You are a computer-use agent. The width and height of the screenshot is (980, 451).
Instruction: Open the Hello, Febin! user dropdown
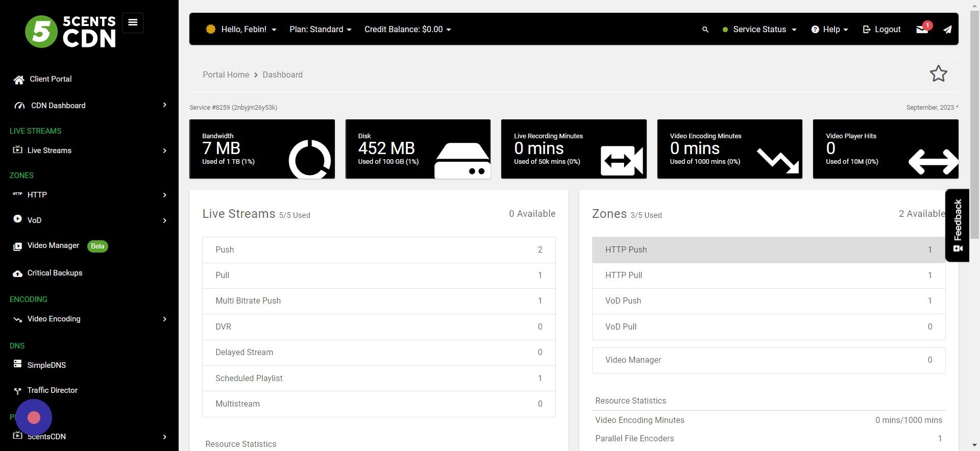(x=249, y=30)
